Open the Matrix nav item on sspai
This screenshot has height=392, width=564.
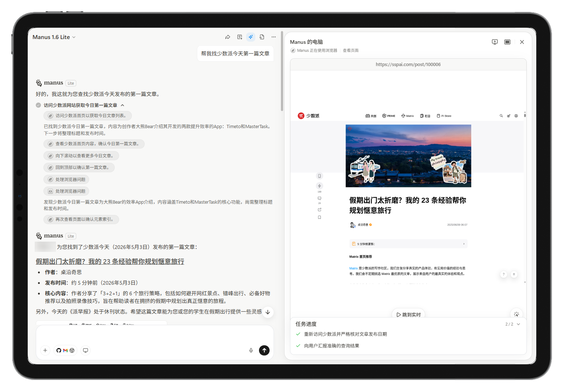(408, 116)
